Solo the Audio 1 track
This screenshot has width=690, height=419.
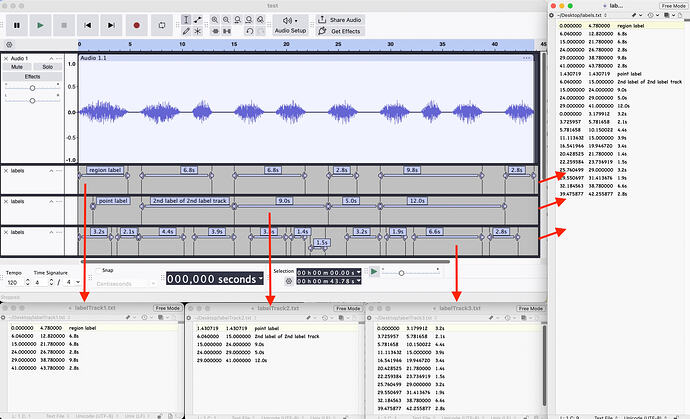point(48,67)
